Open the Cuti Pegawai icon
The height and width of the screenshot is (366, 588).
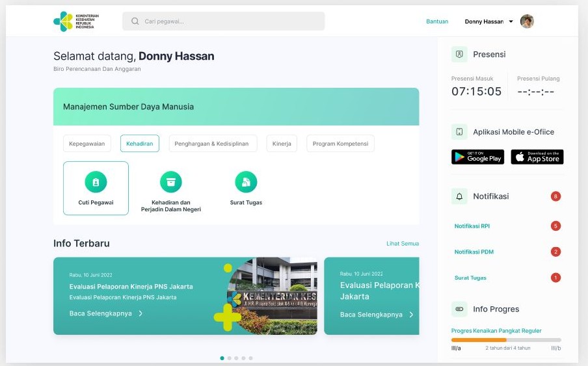(96, 182)
